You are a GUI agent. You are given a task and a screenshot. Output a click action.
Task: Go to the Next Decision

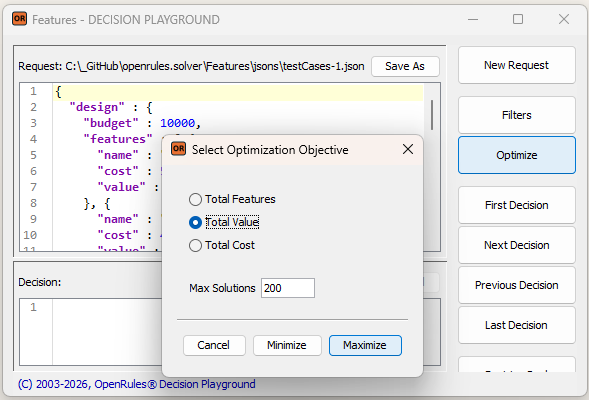pyautogui.click(x=517, y=245)
